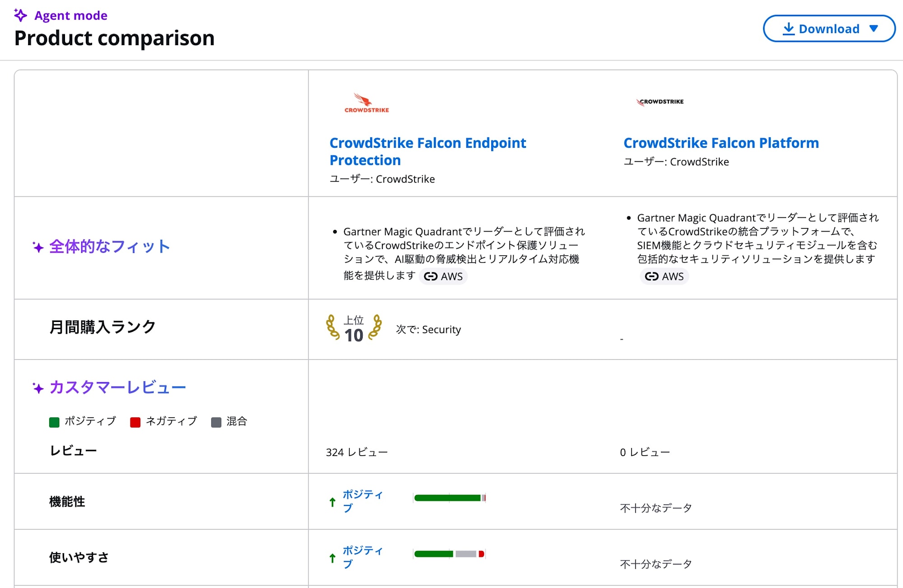Image resolution: width=903 pixels, height=588 pixels.
Task: Click the red ネガティブ legend swatch
Action: pyautogui.click(x=135, y=422)
